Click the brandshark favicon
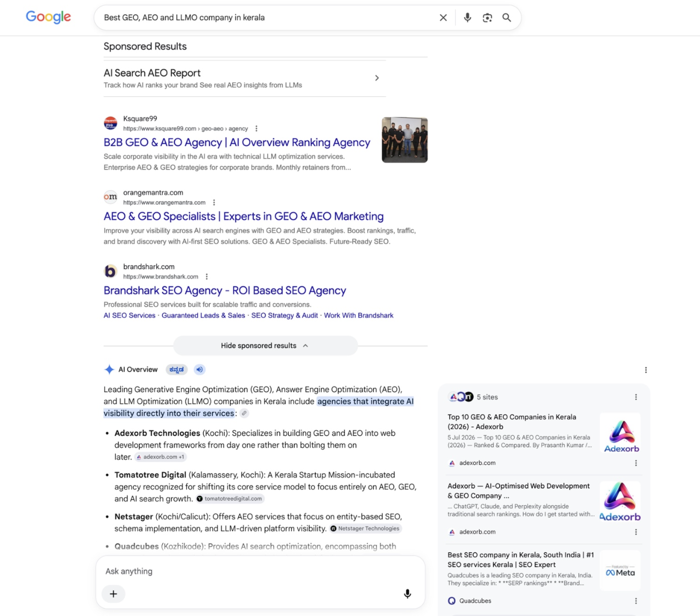The height and width of the screenshot is (616, 700). (x=110, y=271)
